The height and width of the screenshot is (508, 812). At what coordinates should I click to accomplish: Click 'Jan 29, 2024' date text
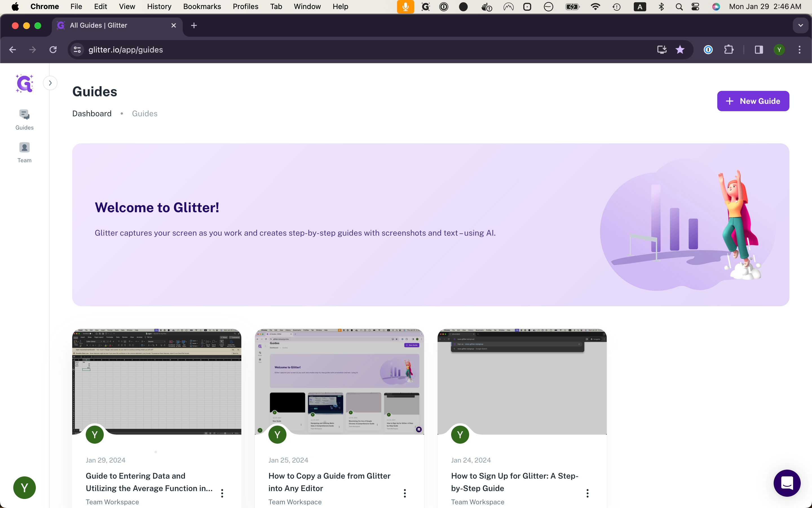105,460
